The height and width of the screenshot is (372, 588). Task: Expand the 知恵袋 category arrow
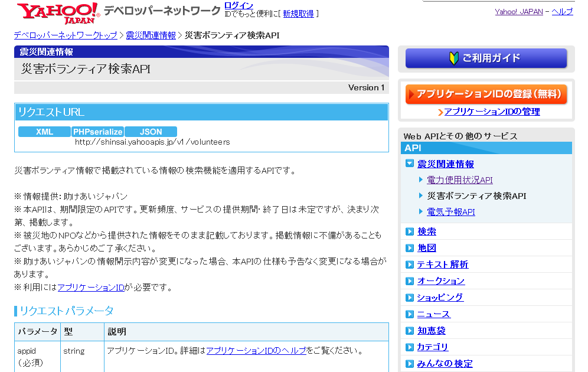(410, 331)
